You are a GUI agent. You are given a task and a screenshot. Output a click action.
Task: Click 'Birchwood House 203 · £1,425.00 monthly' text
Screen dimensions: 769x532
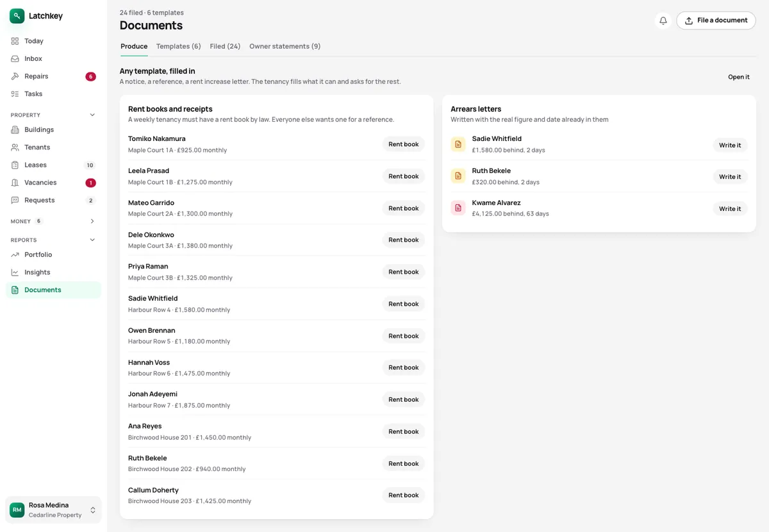pyautogui.click(x=190, y=501)
